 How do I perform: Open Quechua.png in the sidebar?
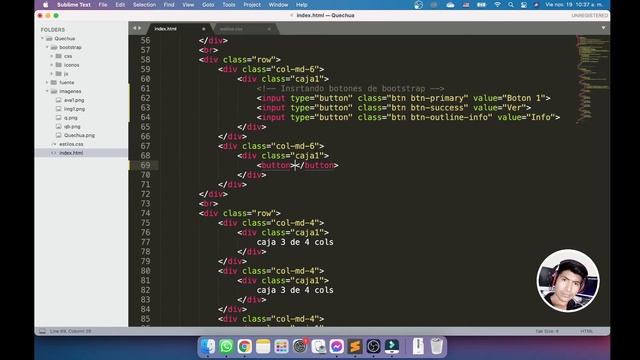(x=79, y=135)
